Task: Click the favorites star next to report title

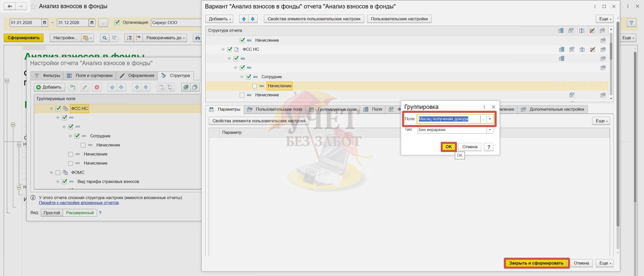Action: [33, 6]
